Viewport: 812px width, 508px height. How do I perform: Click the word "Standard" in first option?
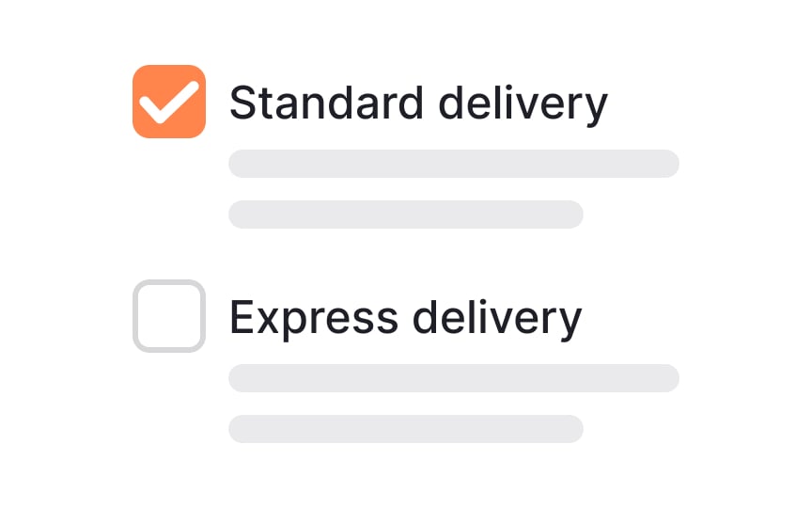point(327,103)
